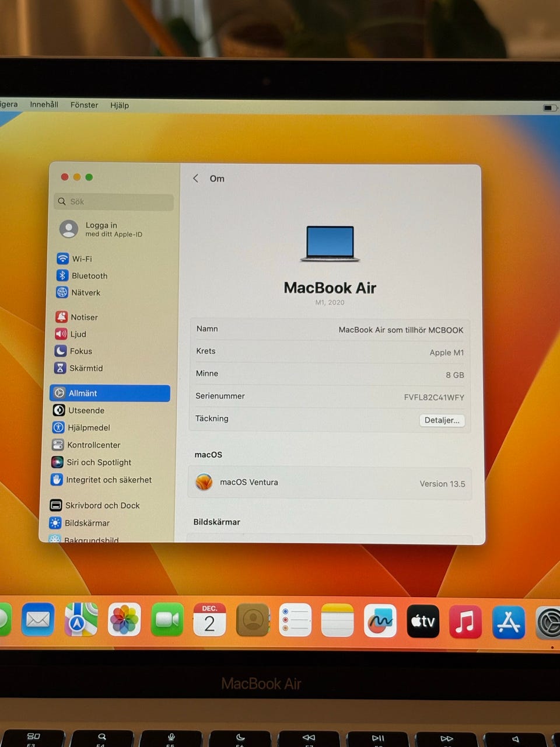Click the back chevron next to Om
The image size is (560, 747).
(196, 179)
